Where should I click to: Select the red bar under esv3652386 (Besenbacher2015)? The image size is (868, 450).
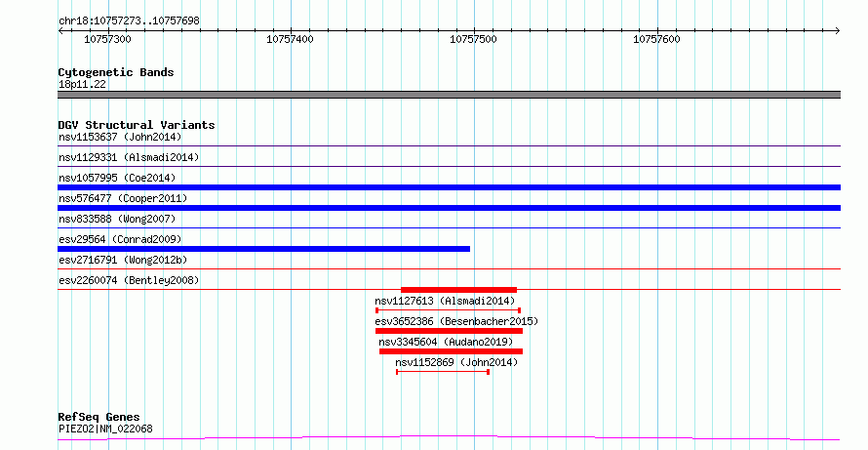(x=449, y=331)
